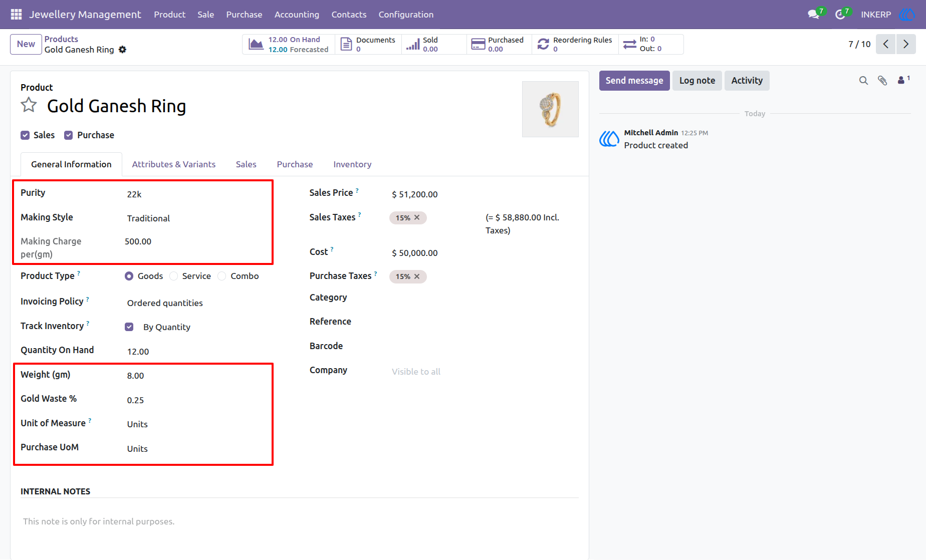Open the Sold bar-chart stat icon

click(413, 44)
